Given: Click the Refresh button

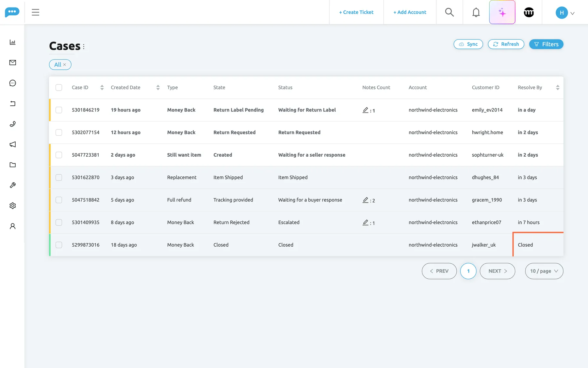Looking at the screenshot, I should click(506, 44).
